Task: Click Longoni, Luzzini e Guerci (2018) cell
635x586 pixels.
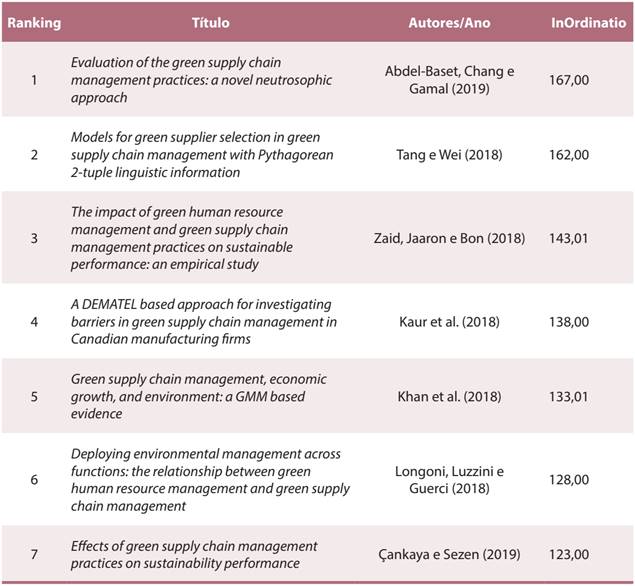Action: point(448,480)
